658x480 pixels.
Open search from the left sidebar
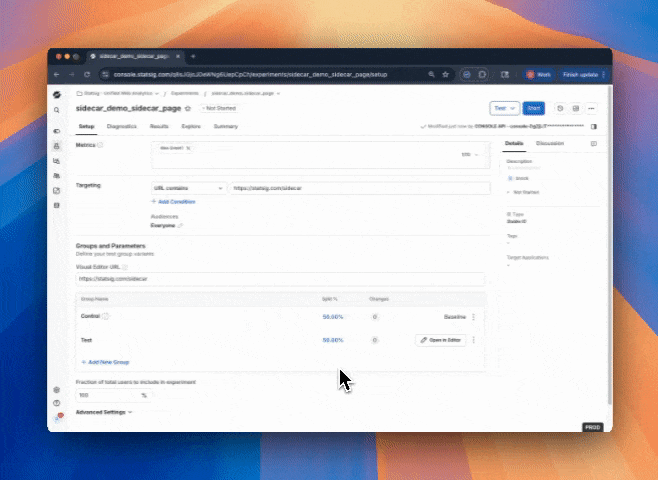tap(57, 110)
